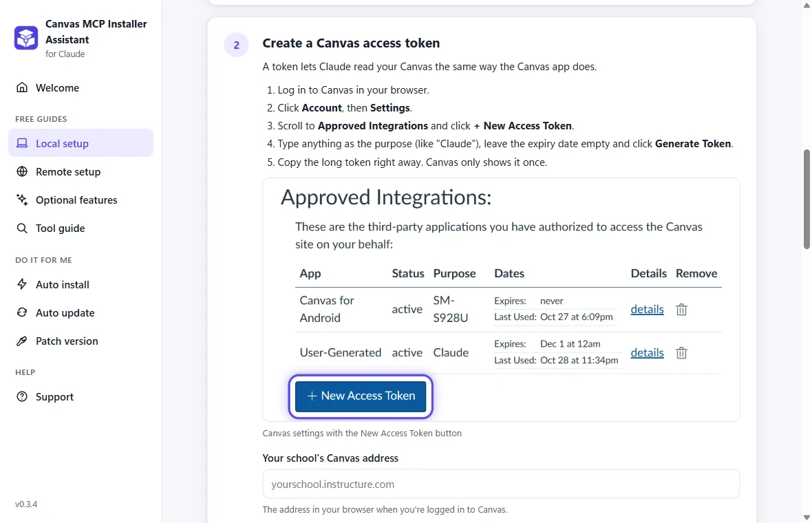The height and width of the screenshot is (523, 812).
Task: Open details link for Canvas for Android
Action: (x=647, y=309)
